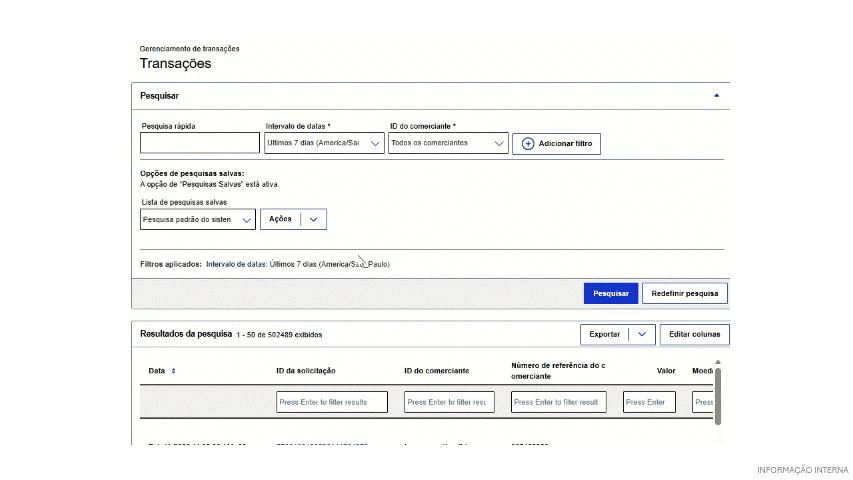Click the results table vertical scrollbar
This screenshot has height=480, width=853.
718,396
